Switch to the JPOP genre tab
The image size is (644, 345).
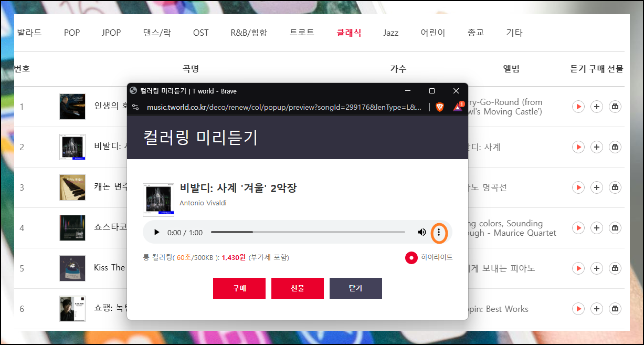(111, 33)
